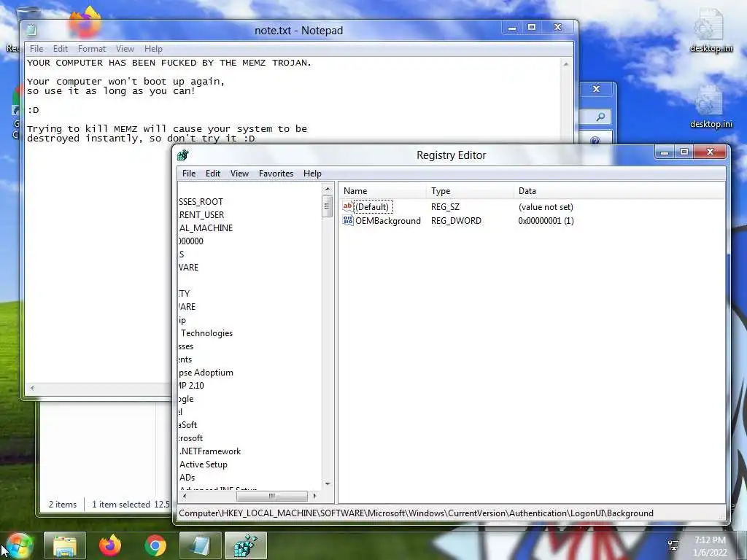Click registry tree scroll up arrow

[328, 189]
